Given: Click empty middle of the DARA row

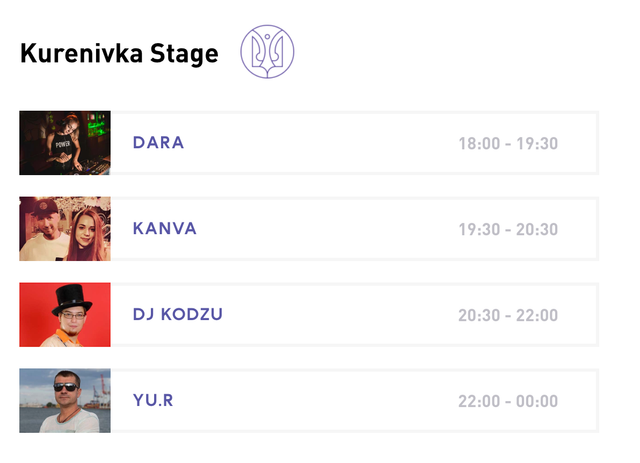Looking at the screenshot, I should pos(320,143).
